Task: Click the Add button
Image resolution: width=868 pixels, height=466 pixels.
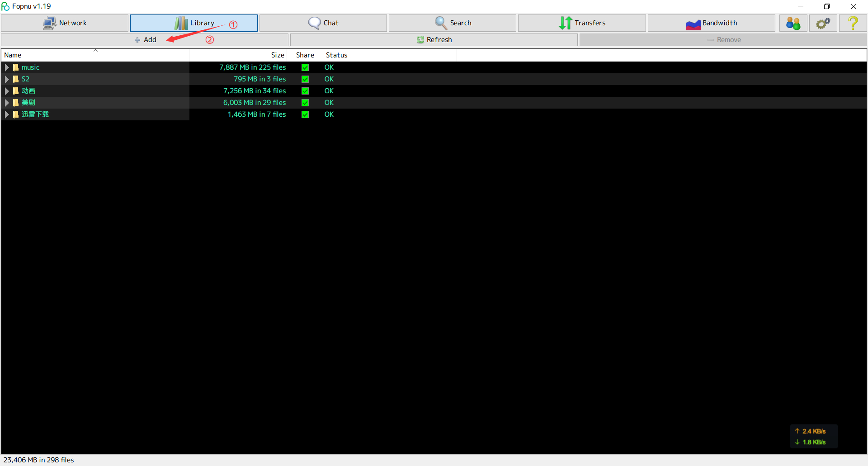Action: pos(145,40)
